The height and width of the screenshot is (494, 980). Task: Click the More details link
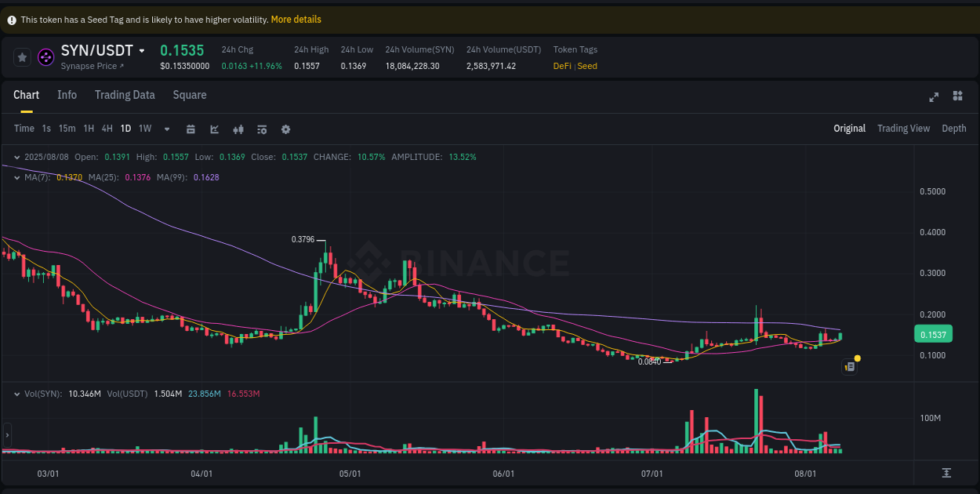pyautogui.click(x=296, y=19)
